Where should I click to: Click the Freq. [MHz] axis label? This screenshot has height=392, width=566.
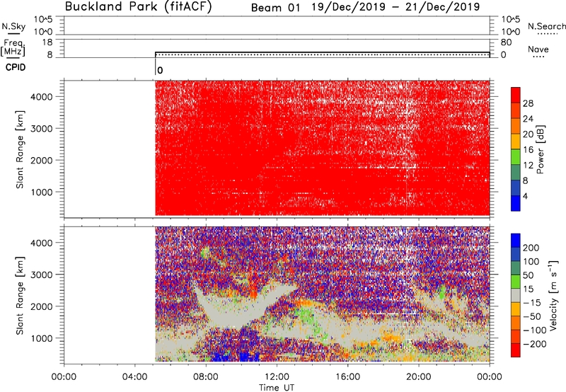pos(13,47)
